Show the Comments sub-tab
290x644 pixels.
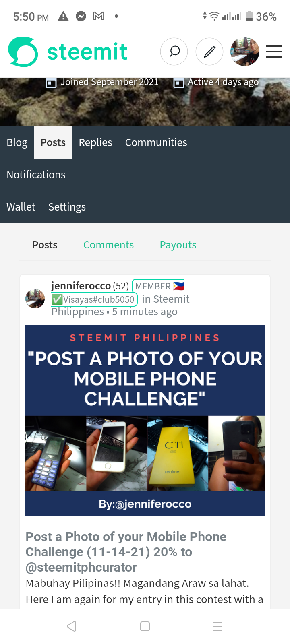tap(108, 245)
